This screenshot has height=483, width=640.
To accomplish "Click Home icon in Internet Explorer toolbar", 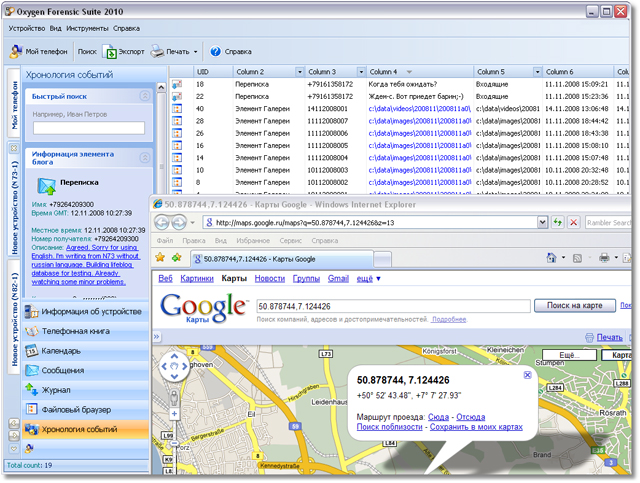I will tap(551, 258).
